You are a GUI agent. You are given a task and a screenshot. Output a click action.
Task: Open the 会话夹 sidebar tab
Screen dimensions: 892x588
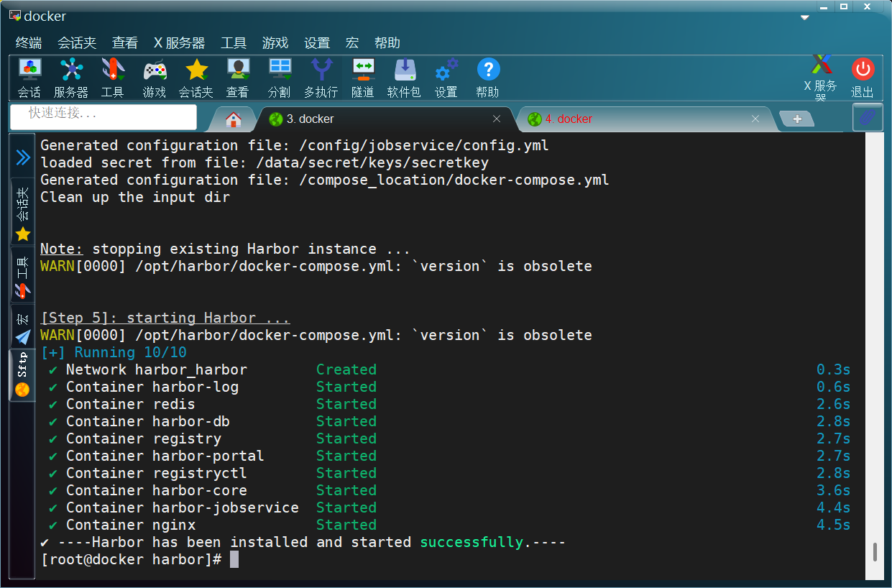click(22, 213)
